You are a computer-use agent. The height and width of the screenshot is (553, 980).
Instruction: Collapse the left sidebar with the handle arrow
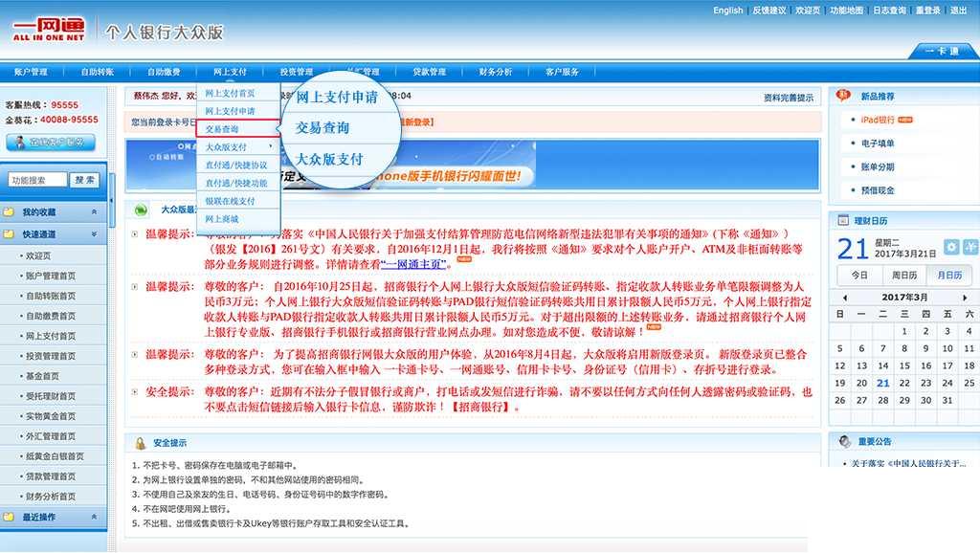tap(112, 201)
